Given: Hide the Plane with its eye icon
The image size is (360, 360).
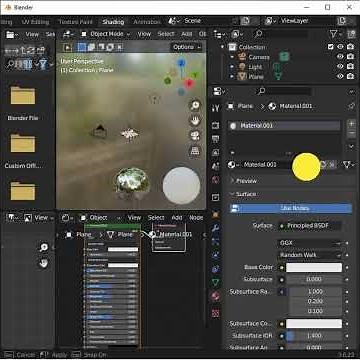Looking at the screenshot, I should click(x=340, y=76).
